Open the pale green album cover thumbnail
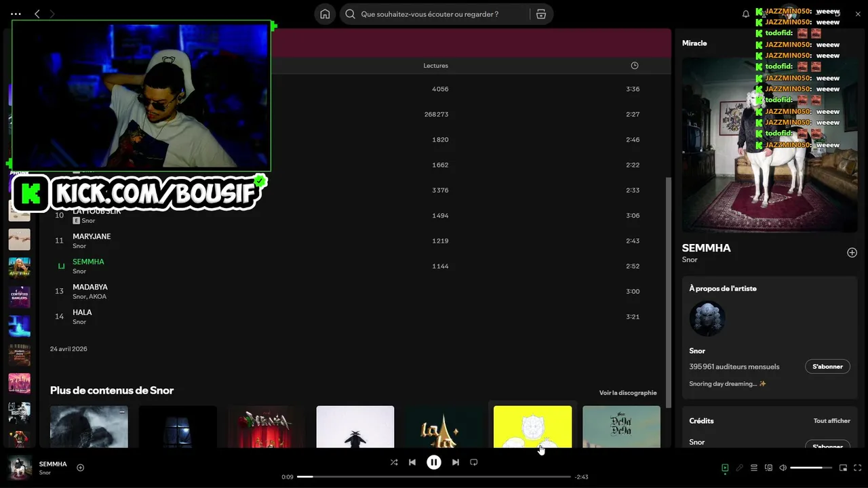Screen dimensions: 868x488 [622, 427]
